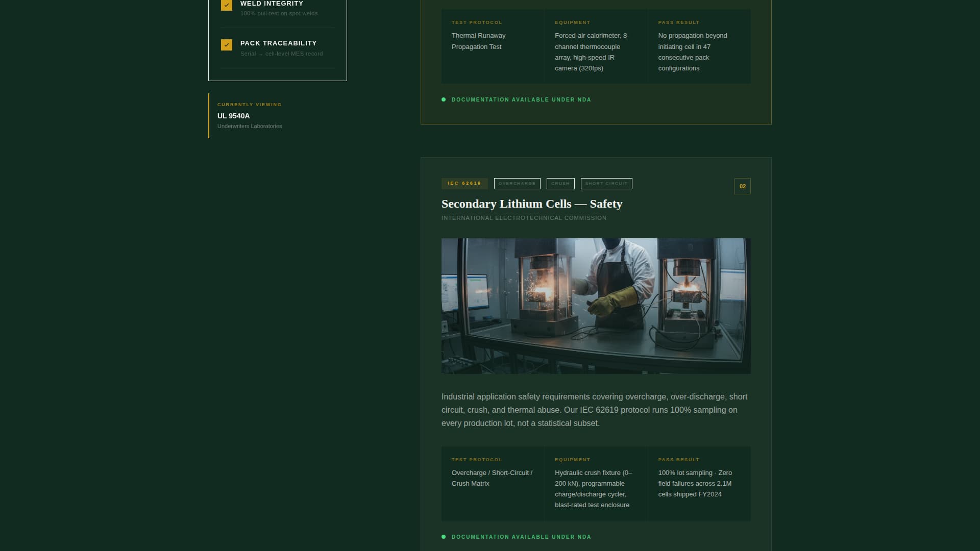This screenshot has width=980, height=551.
Task: Select the 02 index badge
Action: pyautogui.click(x=743, y=186)
